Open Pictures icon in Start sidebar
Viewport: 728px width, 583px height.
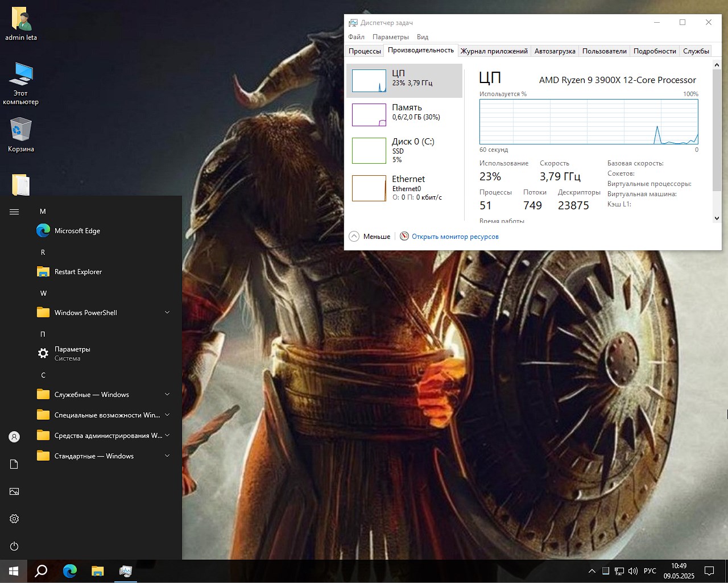(x=14, y=491)
